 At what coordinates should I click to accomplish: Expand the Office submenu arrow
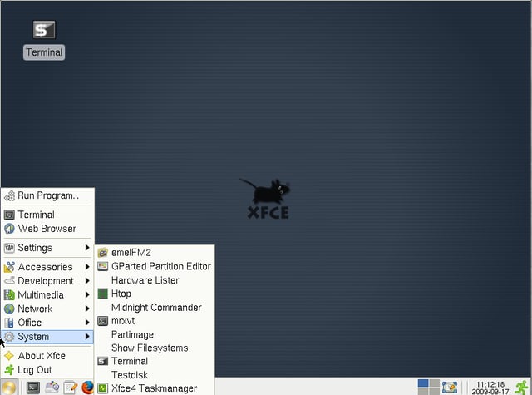87,323
